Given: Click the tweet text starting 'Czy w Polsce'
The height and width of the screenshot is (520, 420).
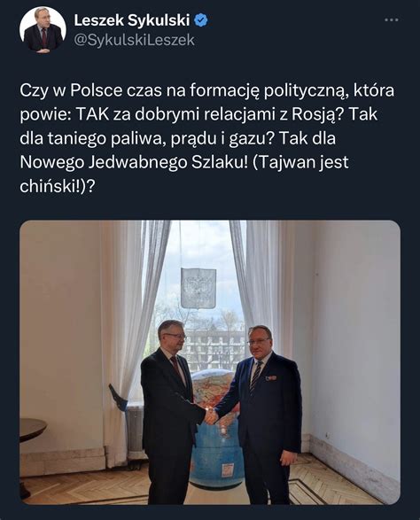Looking at the screenshot, I should coord(207,138).
